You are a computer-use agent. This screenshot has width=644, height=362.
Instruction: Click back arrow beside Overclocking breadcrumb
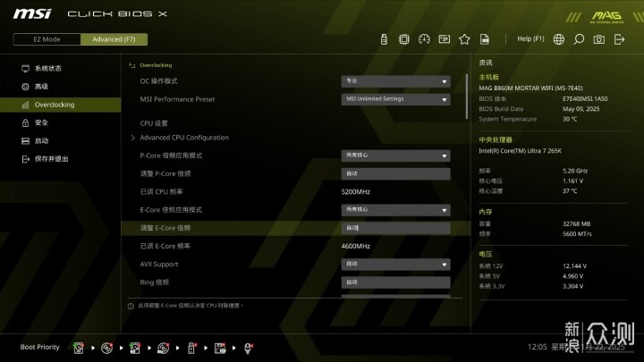pyautogui.click(x=131, y=65)
